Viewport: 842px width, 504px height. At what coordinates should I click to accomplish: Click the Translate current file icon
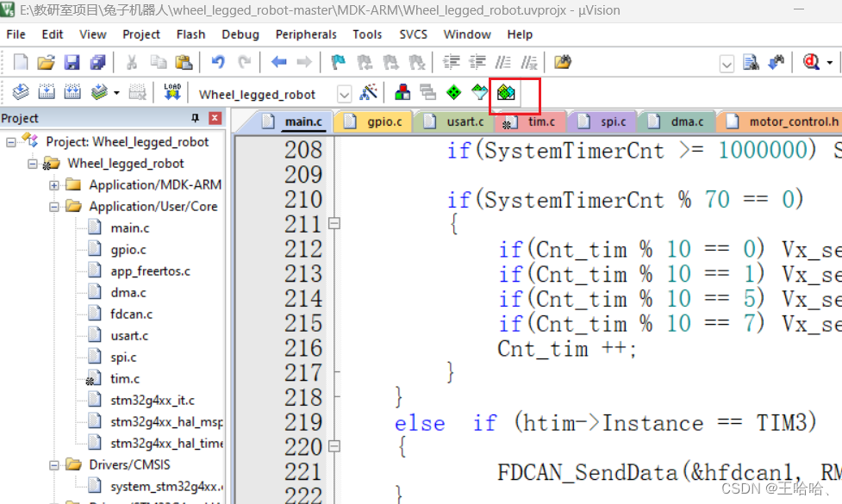21,92
